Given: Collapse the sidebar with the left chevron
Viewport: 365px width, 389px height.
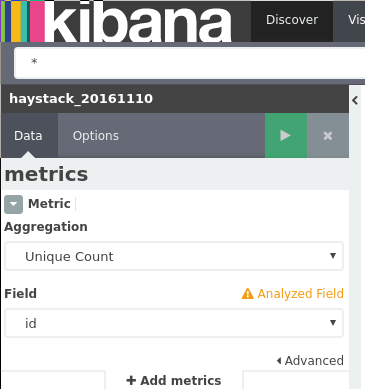Looking at the screenshot, I should (x=355, y=100).
